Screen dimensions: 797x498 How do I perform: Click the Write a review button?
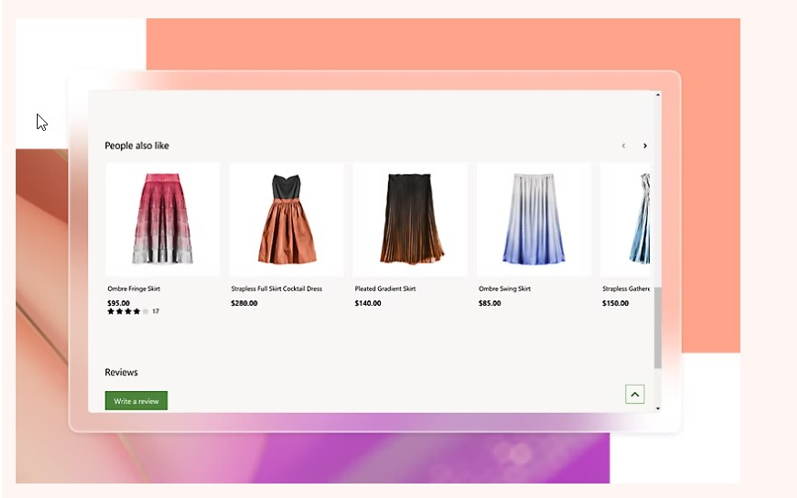click(136, 401)
